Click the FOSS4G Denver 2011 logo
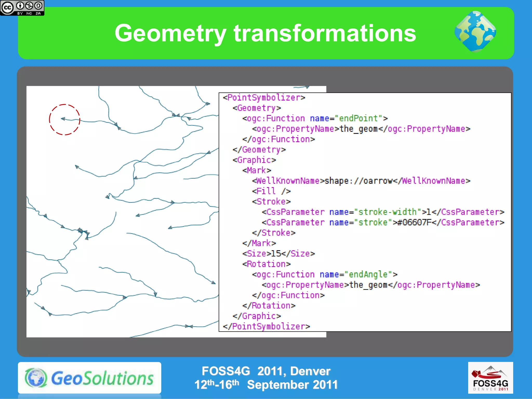 pyautogui.click(x=490, y=378)
